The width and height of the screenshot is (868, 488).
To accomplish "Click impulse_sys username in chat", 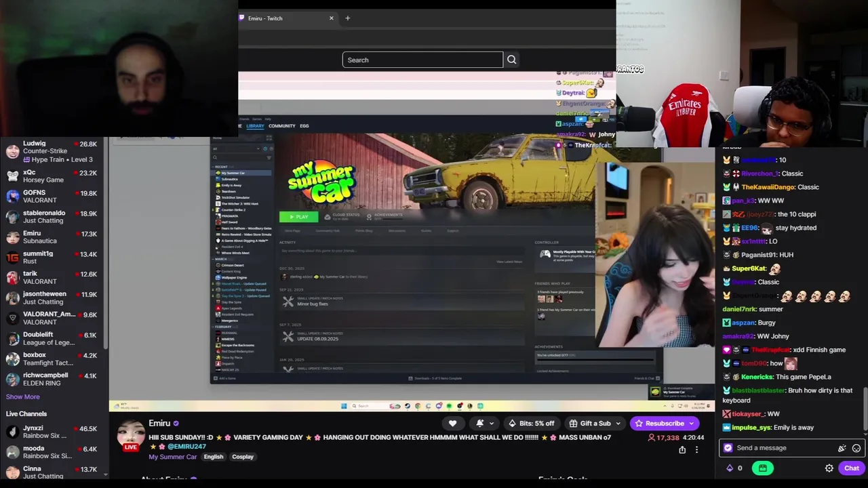I will point(751,428).
